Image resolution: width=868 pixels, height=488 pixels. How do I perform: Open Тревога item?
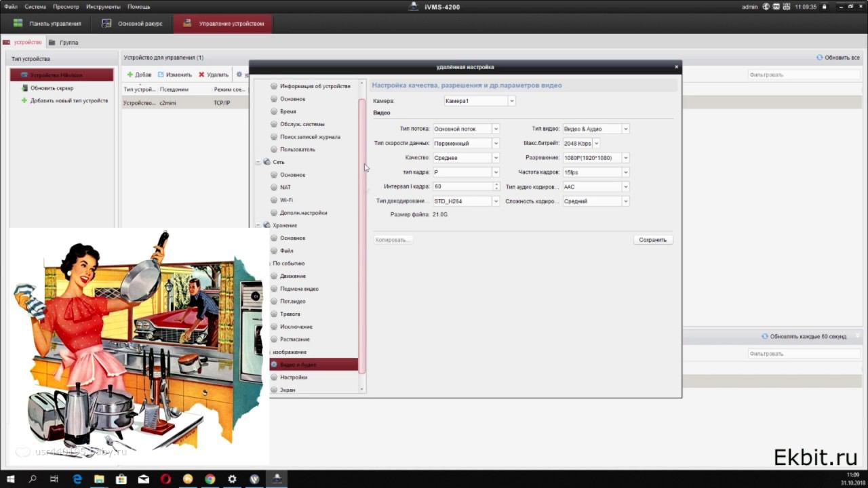[x=290, y=314]
